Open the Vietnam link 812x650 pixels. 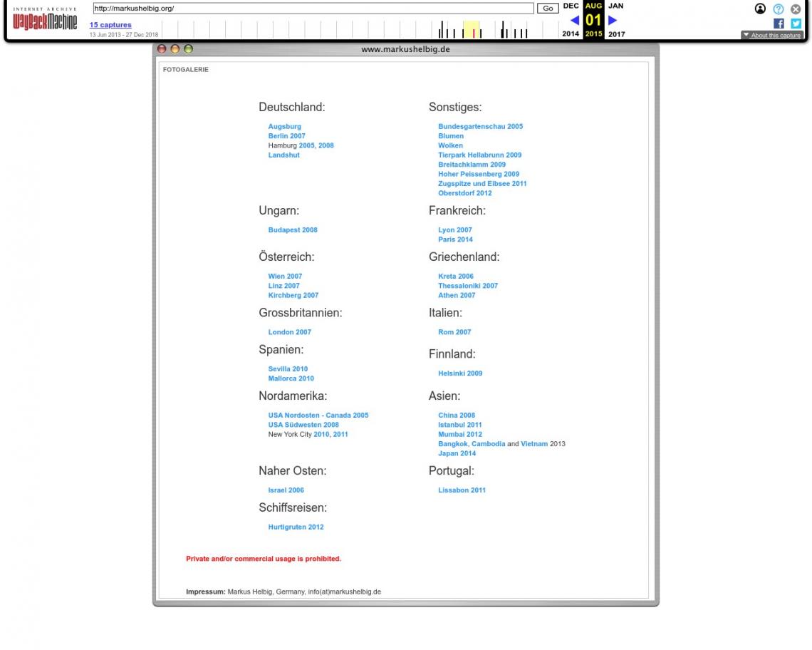(534, 444)
